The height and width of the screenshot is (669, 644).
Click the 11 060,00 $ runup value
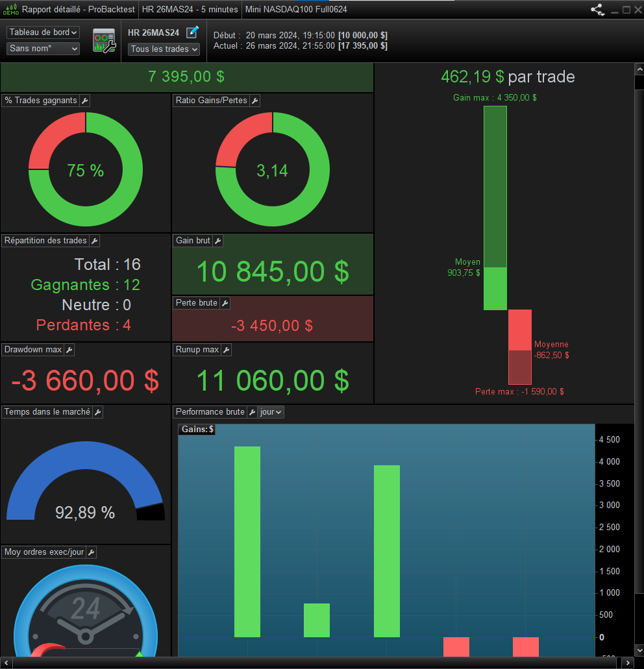click(273, 381)
